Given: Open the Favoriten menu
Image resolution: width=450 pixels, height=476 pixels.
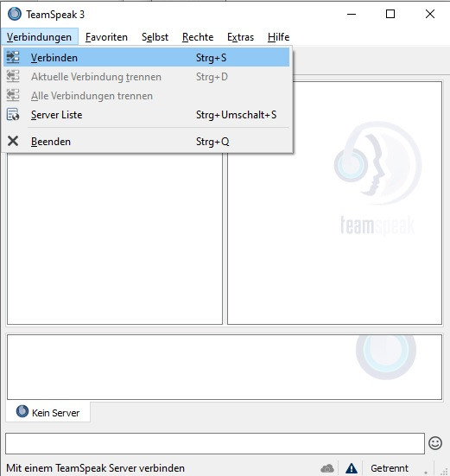Looking at the screenshot, I should pos(106,37).
